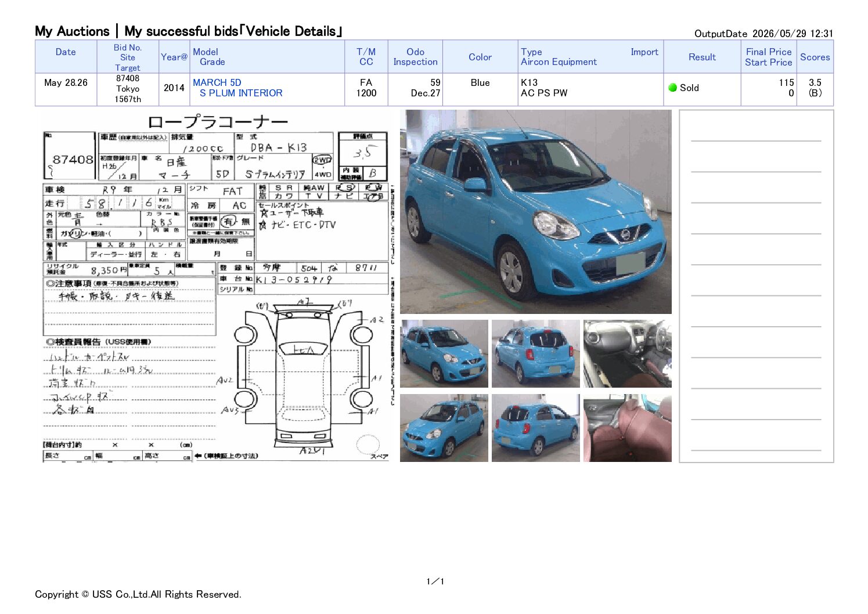The height and width of the screenshot is (614, 868).
Task: Select the USS copyright footer text
Action: click(x=138, y=594)
